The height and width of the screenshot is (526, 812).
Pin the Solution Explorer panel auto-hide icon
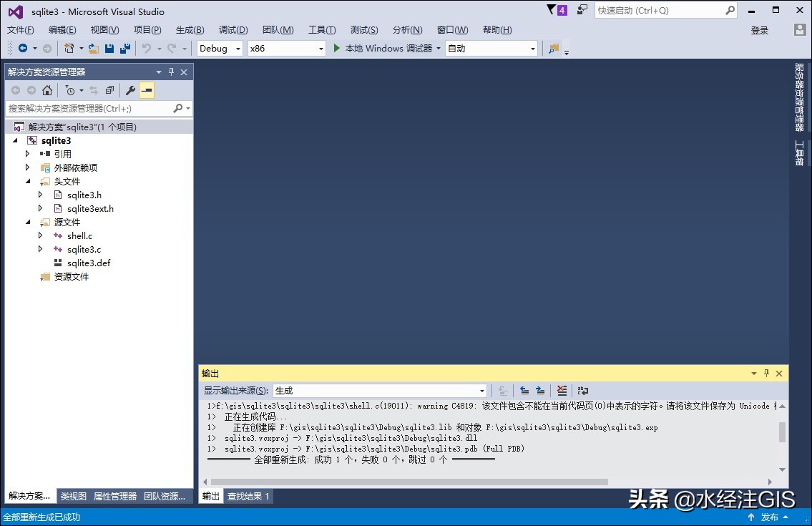(x=172, y=72)
